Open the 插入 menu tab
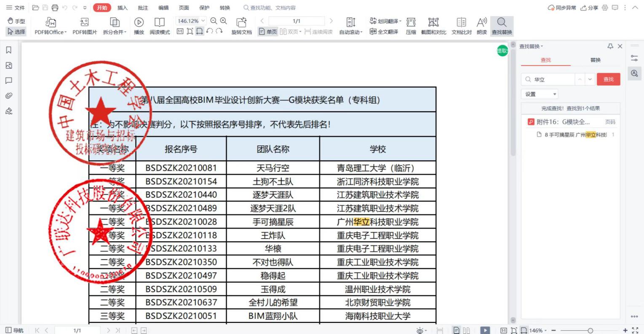This screenshot has width=644, height=334. (x=122, y=8)
